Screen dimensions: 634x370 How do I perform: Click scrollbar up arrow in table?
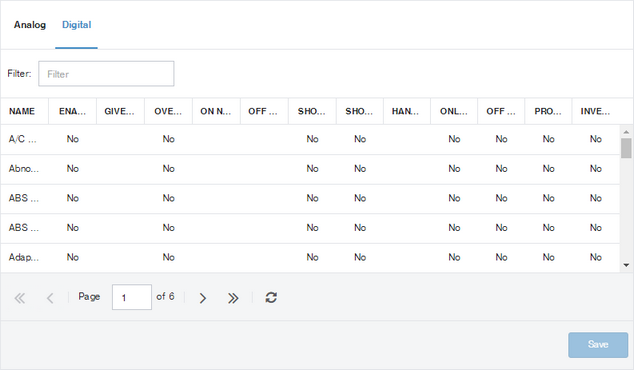626,132
